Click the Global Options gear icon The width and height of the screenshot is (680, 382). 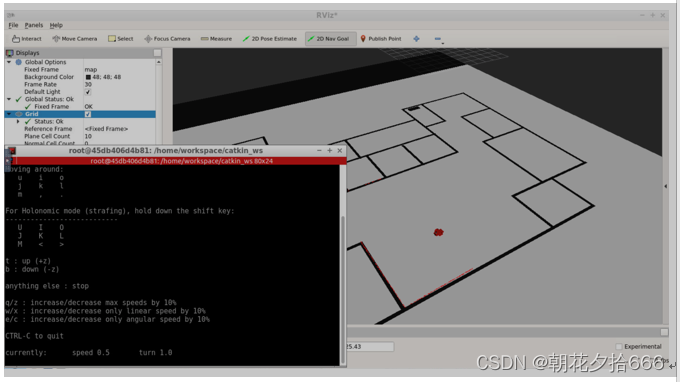19,62
